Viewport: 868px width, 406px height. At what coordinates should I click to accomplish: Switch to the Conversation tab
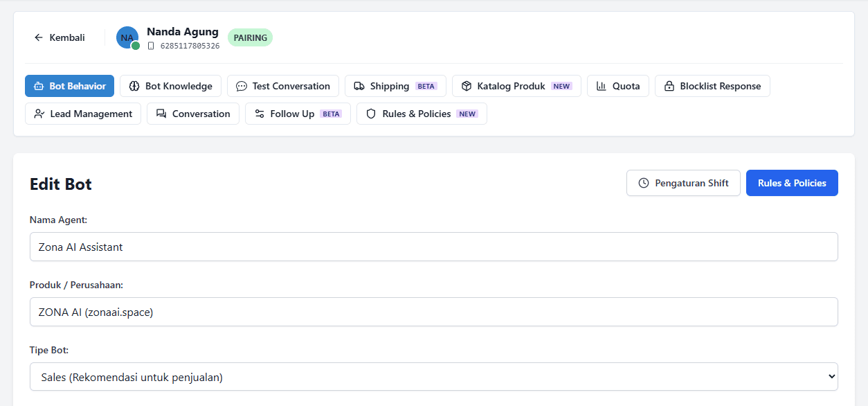click(x=192, y=113)
